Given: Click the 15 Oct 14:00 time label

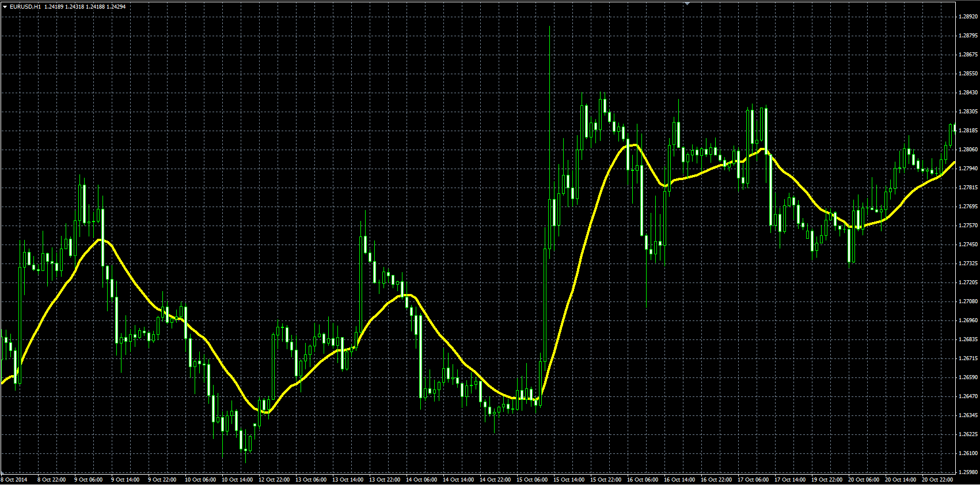Looking at the screenshot, I should point(569,480).
